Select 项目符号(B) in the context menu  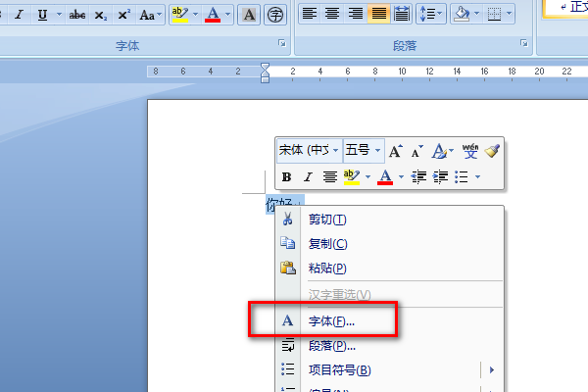coord(390,369)
